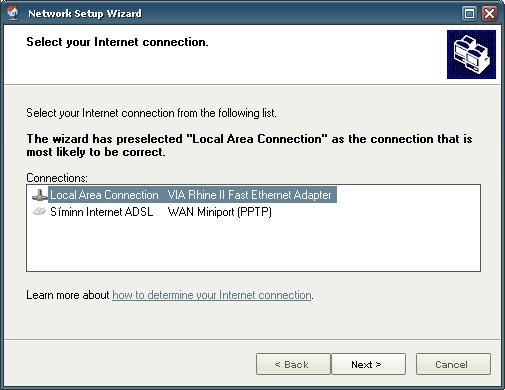The image size is (505, 390).
Task: Select the WAN Miniport (PPTP) text
Action: click(220, 212)
